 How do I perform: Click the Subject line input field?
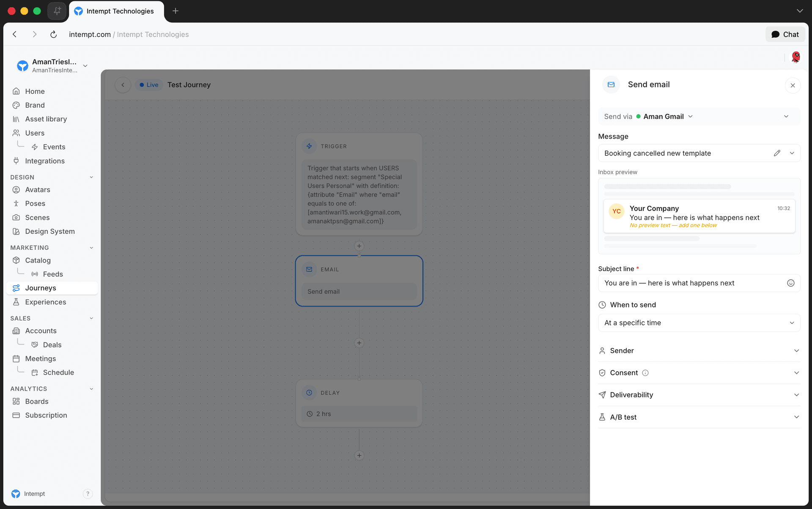(699, 283)
